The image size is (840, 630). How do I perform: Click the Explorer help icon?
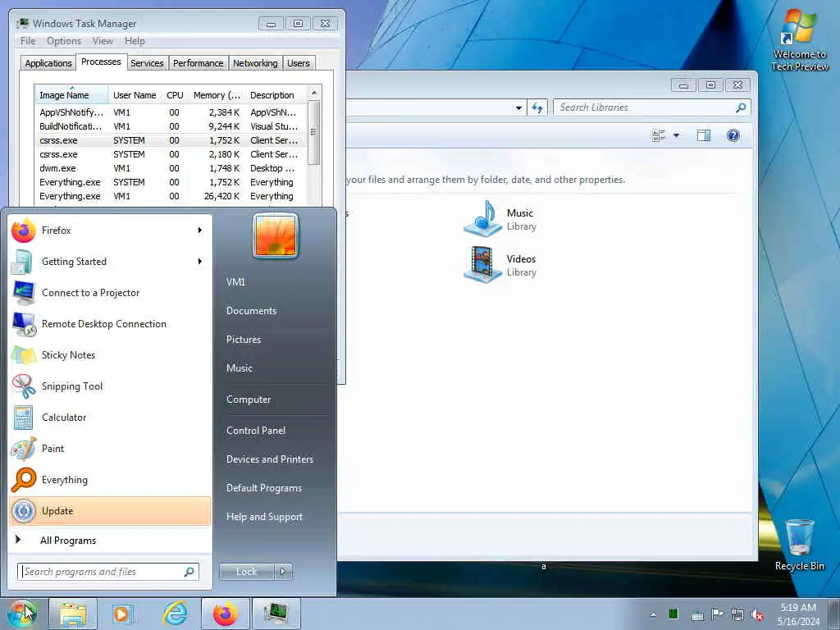pyautogui.click(x=733, y=135)
